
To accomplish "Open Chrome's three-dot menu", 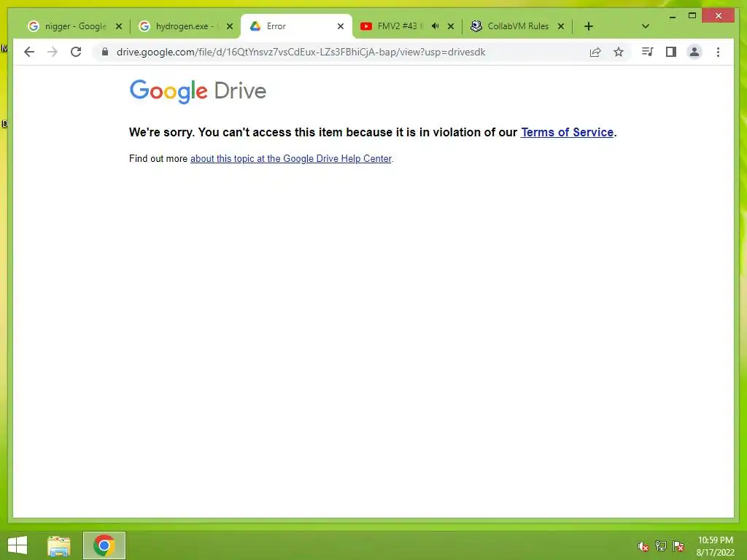I will pos(718,52).
